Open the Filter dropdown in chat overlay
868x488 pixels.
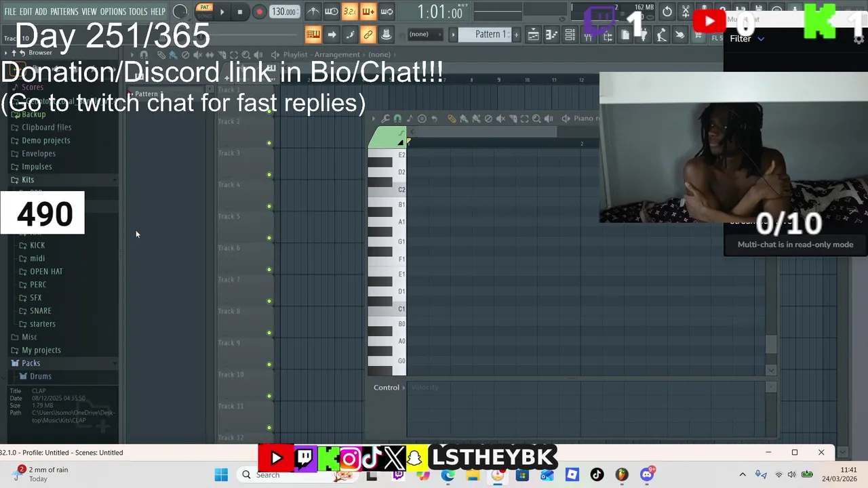coord(747,39)
